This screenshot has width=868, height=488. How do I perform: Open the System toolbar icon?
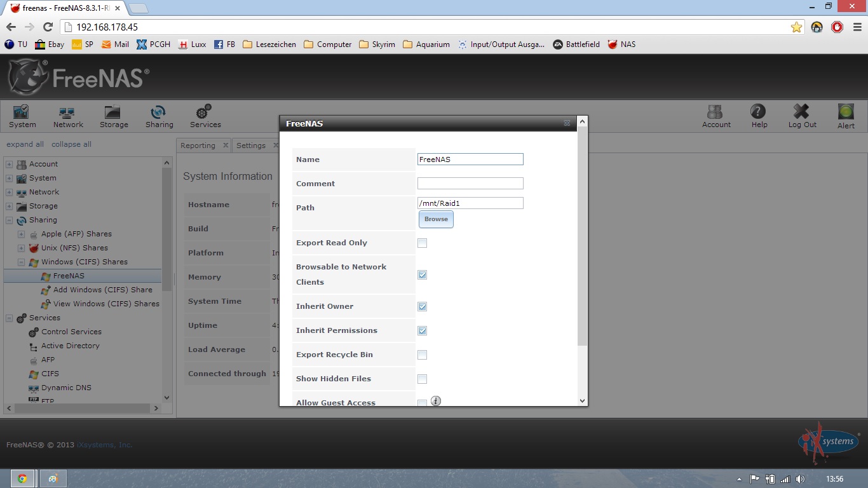click(x=22, y=117)
